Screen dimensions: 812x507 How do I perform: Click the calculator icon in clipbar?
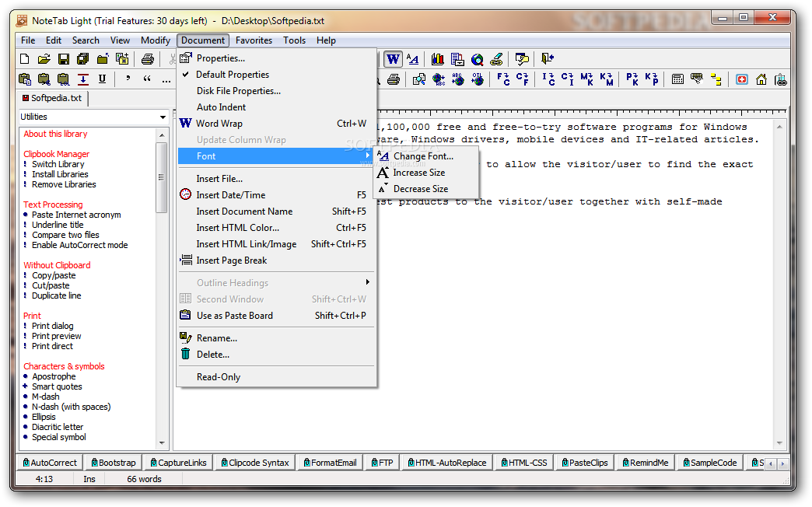tap(677, 79)
